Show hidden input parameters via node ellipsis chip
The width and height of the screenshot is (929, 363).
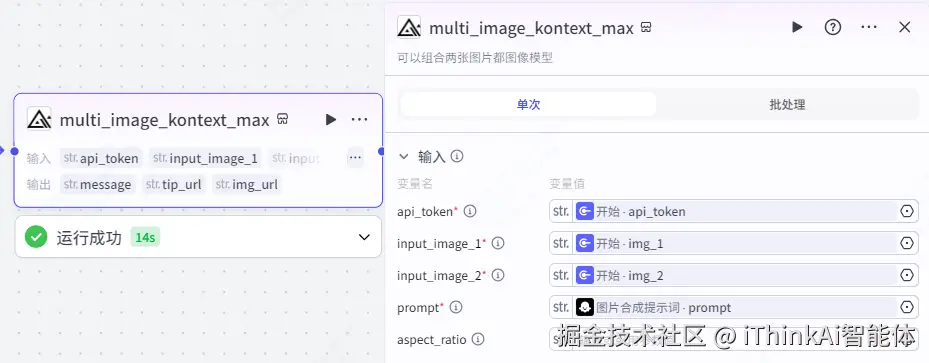(355, 158)
